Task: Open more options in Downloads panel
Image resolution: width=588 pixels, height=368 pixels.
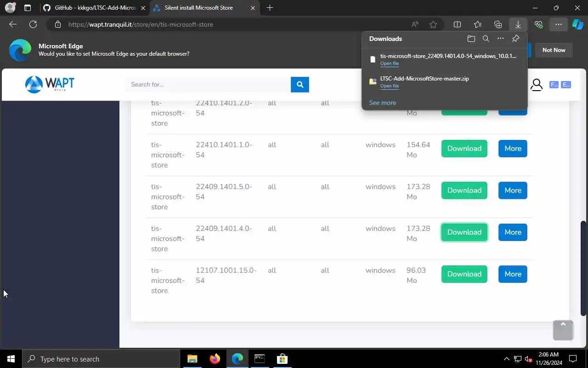Action: click(x=501, y=39)
